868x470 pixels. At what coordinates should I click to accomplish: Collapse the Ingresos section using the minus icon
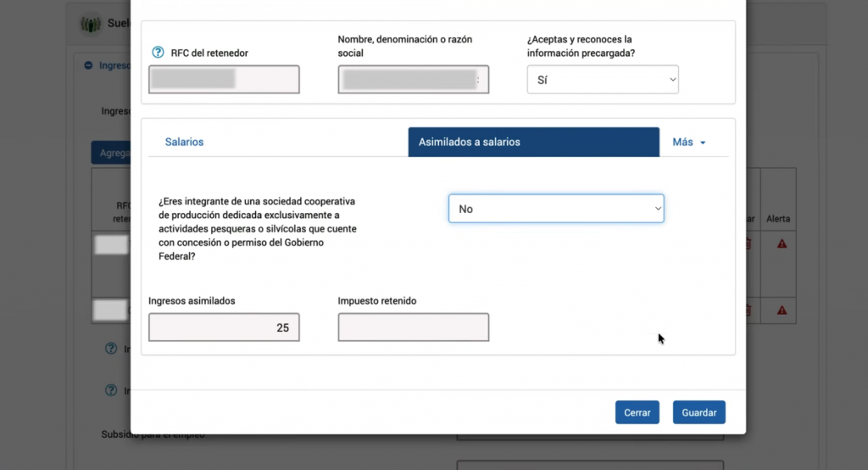(88, 65)
